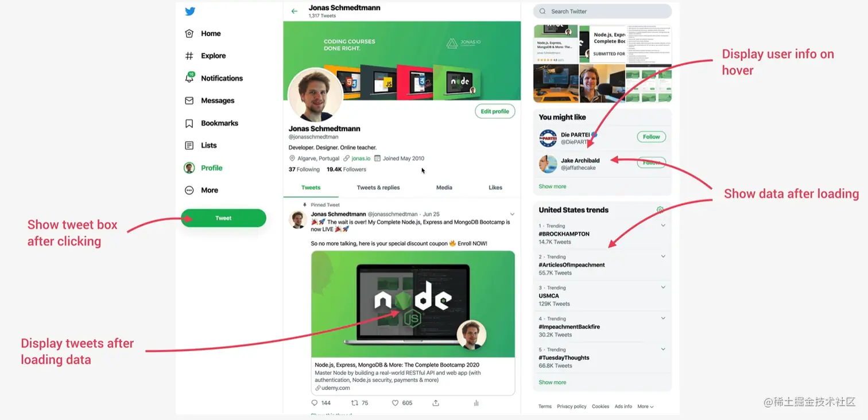Go back with the arrow icon
The width and height of the screenshot is (868, 420).
(294, 11)
